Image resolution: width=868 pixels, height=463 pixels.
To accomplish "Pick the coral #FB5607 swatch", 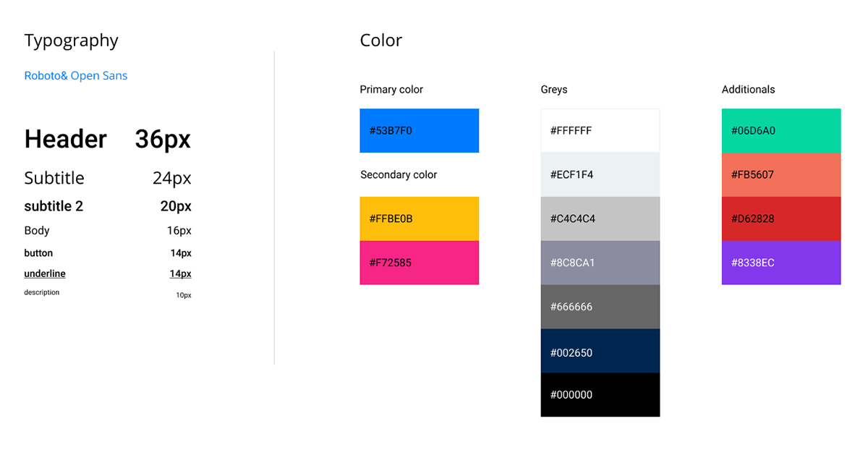I will [781, 174].
